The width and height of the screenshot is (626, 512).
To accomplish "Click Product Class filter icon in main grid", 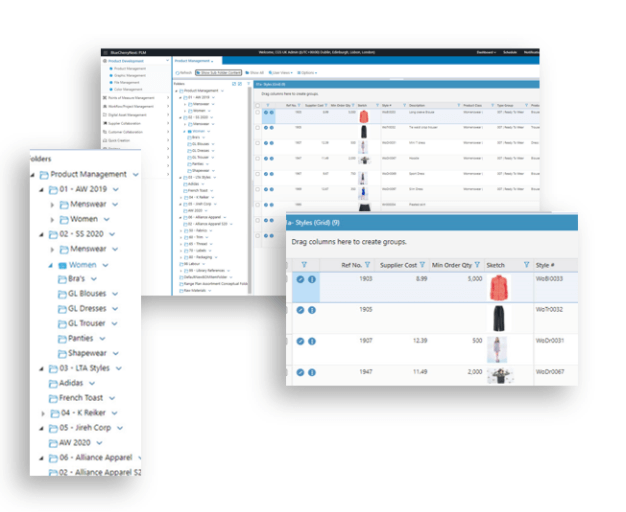I will (492, 105).
